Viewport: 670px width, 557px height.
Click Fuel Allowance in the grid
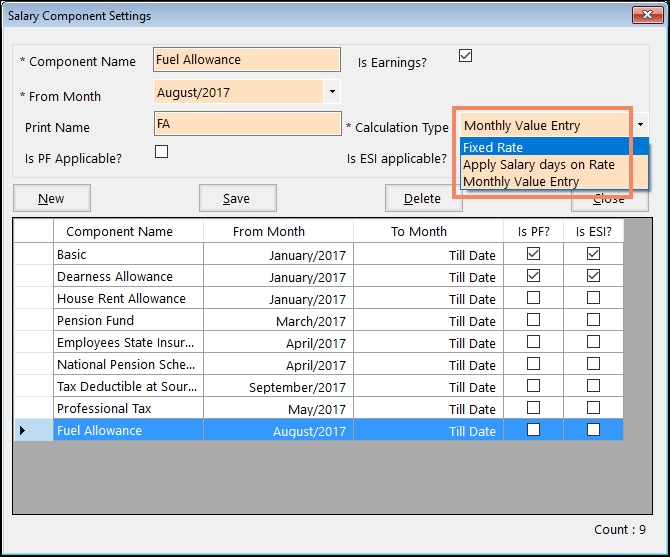128,430
